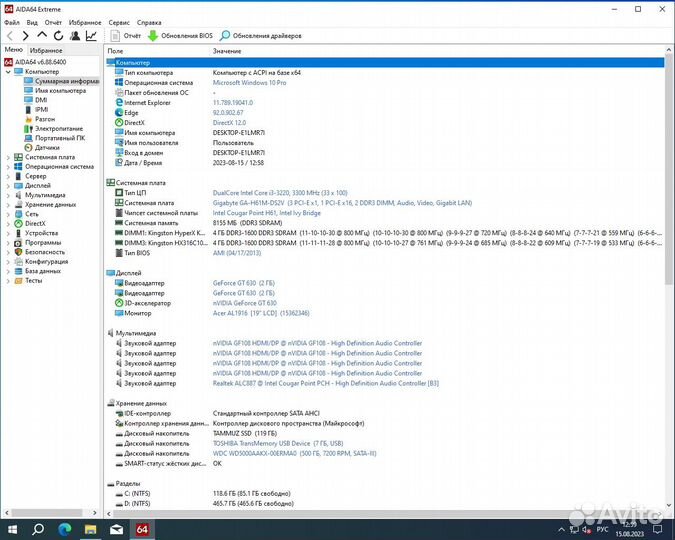
Task: Open the Справка menu
Action: click(x=149, y=22)
